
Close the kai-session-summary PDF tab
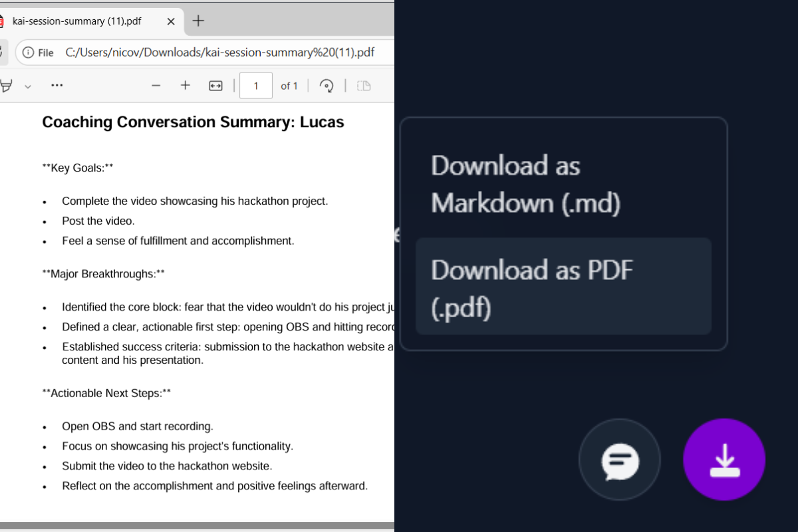(x=171, y=21)
